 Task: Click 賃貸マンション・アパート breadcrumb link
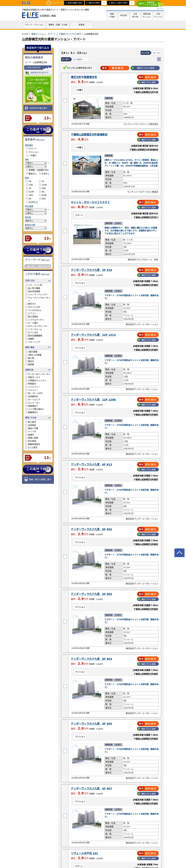click(x=44, y=34)
